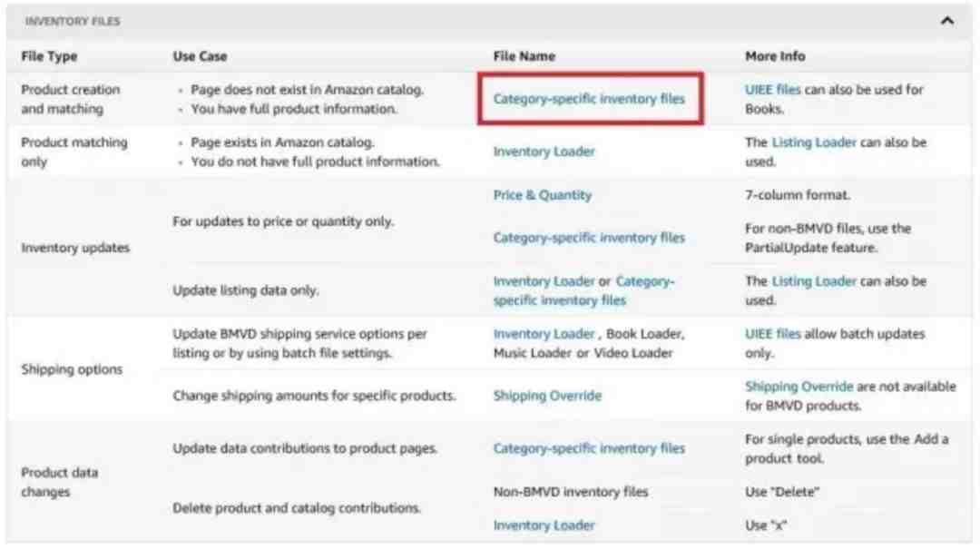Open Listing Loader link in inventory updates row

[814, 280]
